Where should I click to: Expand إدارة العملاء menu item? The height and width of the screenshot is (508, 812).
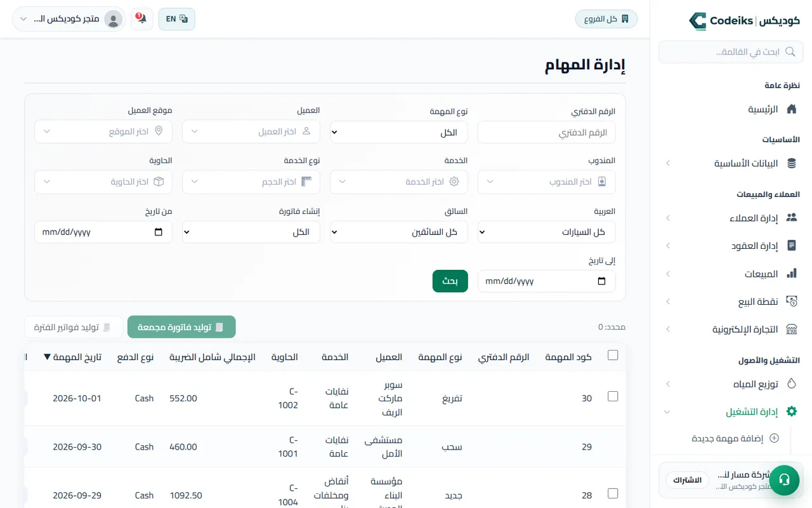point(731,218)
